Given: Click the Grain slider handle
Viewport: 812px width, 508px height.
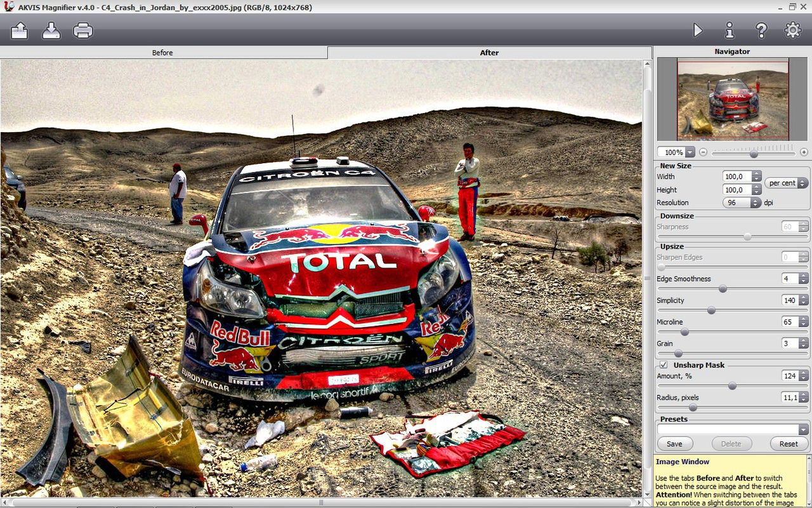Looking at the screenshot, I should tap(678, 354).
